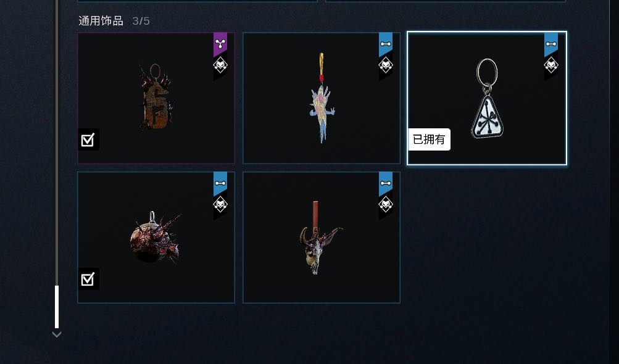Click the operator emblem on the horned skull charm card
Viewport: 619px width, 364px height.
pyautogui.click(x=386, y=204)
